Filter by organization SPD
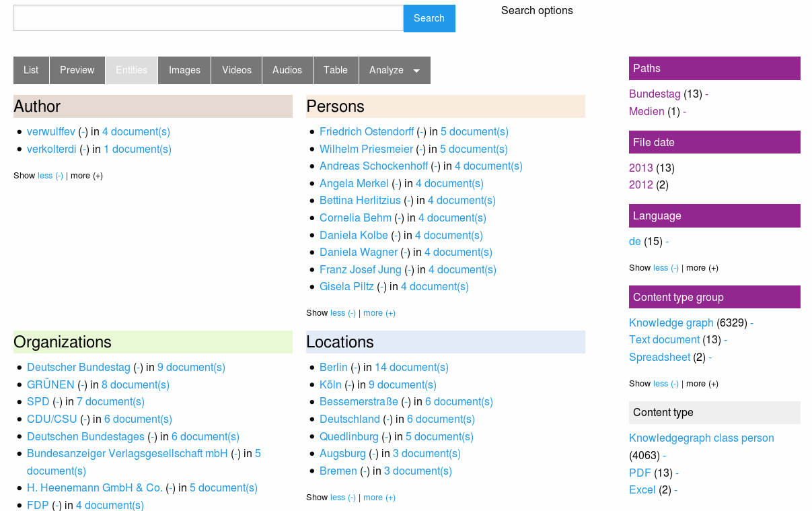This screenshot has width=812, height=511. [x=38, y=401]
